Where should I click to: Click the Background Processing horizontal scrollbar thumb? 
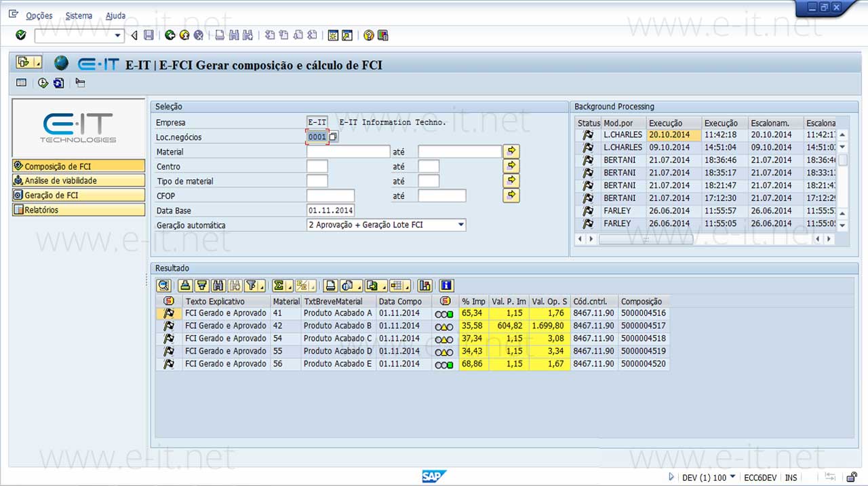646,239
